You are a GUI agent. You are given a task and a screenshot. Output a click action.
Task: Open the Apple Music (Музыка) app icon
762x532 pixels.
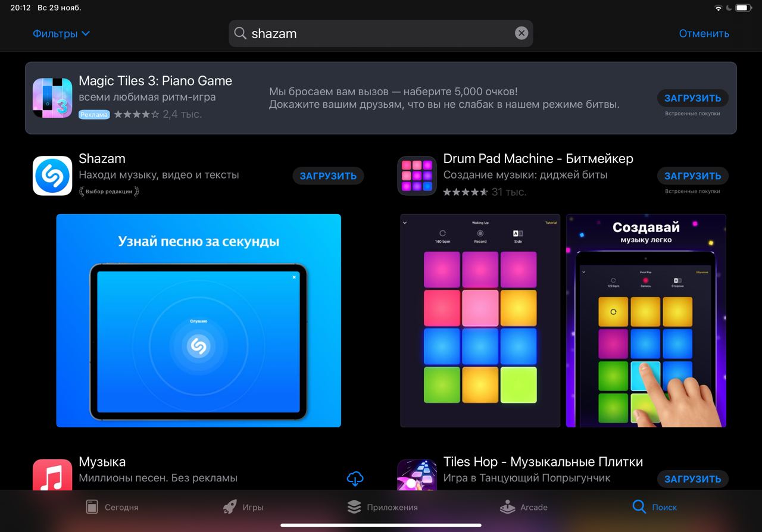[52, 475]
